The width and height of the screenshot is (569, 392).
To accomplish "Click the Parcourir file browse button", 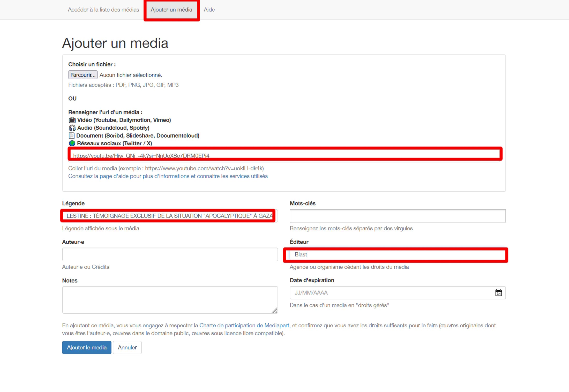I will tap(83, 75).
